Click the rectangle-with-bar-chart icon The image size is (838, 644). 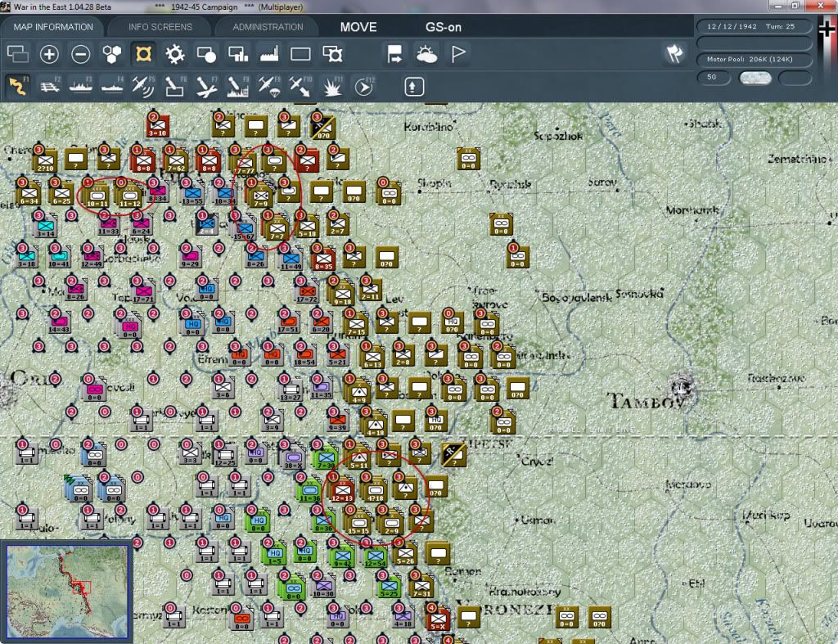(x=238, y=55)
